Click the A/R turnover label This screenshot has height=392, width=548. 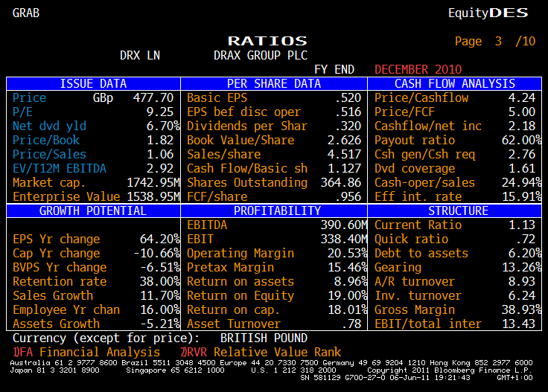(415, 281)
